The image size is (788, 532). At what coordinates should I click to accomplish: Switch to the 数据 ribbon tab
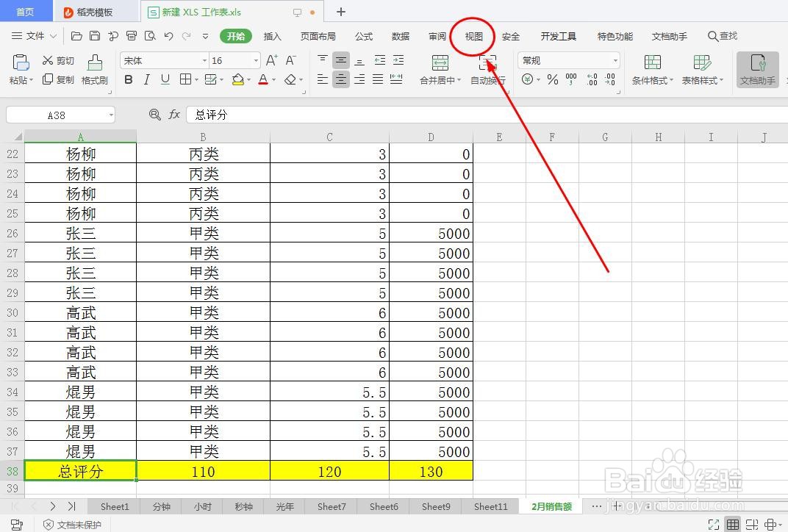(x=401, y=36)
